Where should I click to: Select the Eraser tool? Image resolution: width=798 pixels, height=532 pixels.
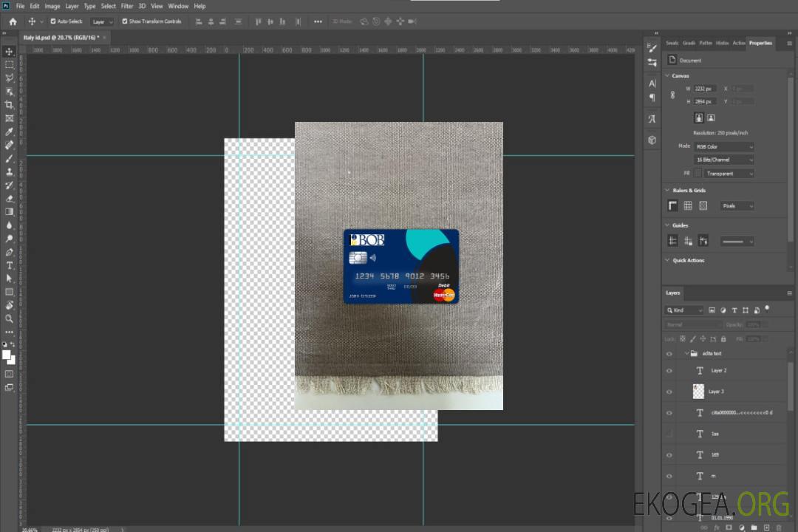9,199
